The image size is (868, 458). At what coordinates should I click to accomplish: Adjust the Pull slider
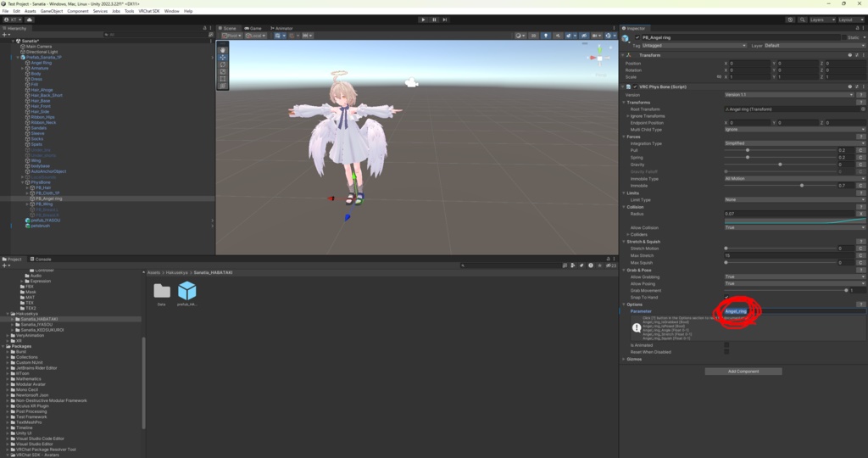781,150
